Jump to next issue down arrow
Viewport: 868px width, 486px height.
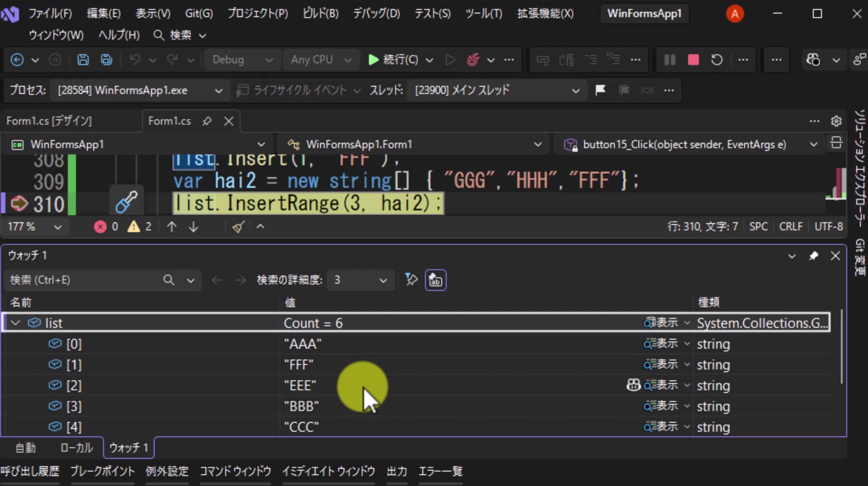[193, 227]
